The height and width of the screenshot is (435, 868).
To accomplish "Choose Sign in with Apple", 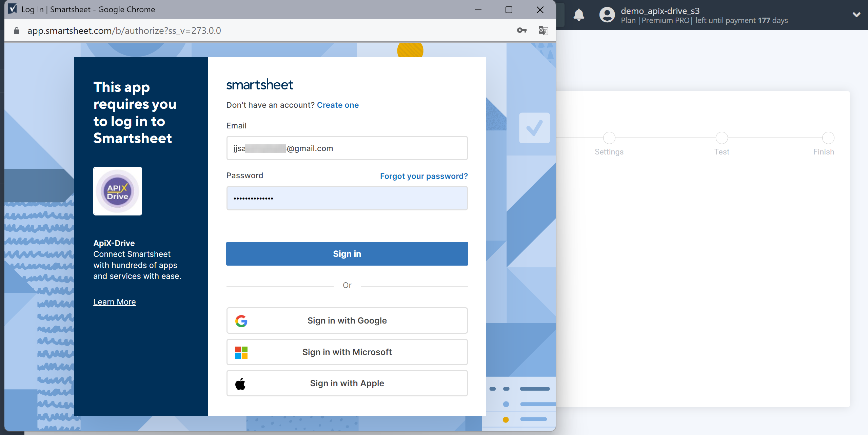I will pos(347,383).
